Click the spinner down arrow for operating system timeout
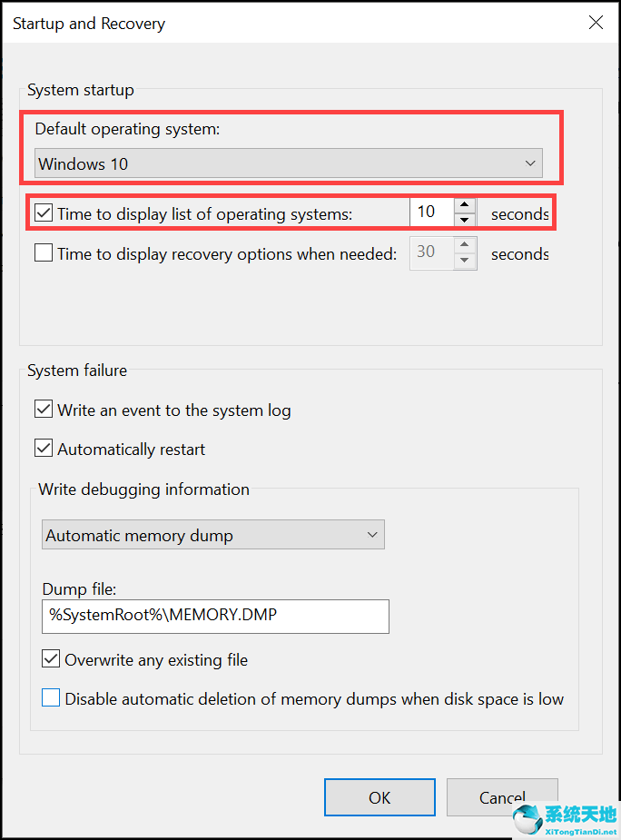 [x=466, y=218]
